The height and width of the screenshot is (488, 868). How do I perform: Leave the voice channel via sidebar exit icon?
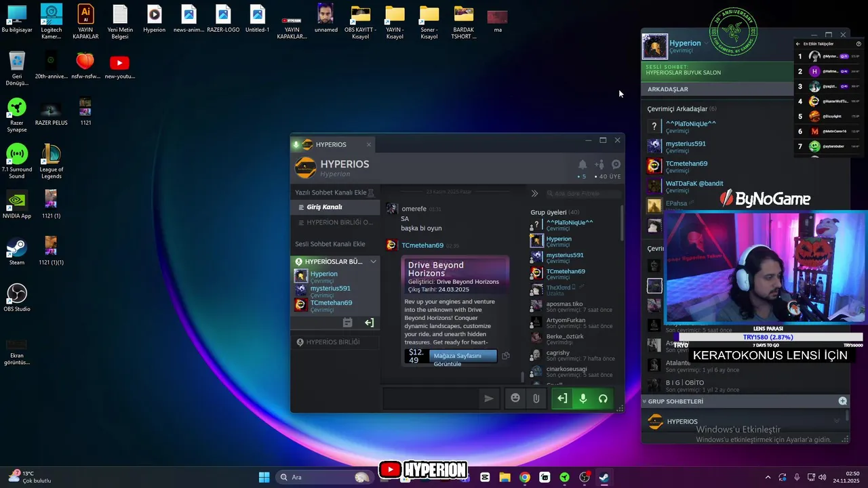(369, 323)
